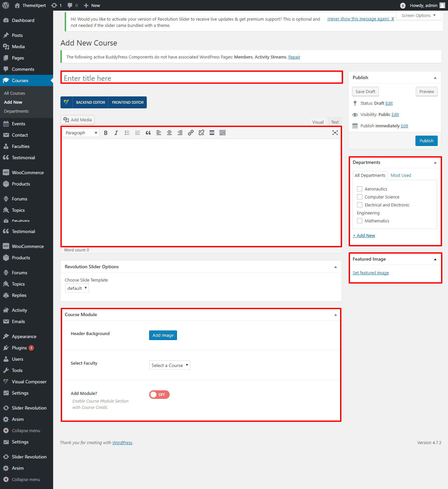Image resolution: width=448 pixels, height=489 pixels.
Task: Turn on the Add Module toggle
Action: (x=159, y=395)
